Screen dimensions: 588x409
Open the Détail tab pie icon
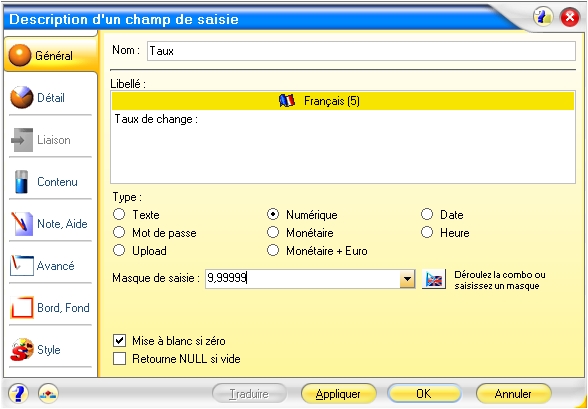click(x=21, y=97)
